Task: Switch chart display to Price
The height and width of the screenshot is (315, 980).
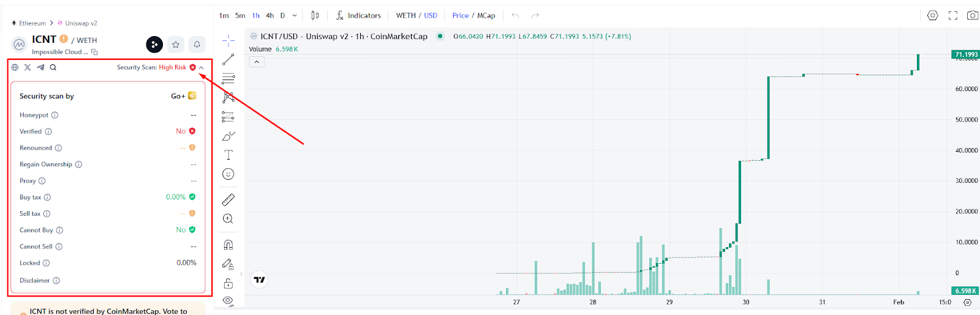Action: coord(461,15)
